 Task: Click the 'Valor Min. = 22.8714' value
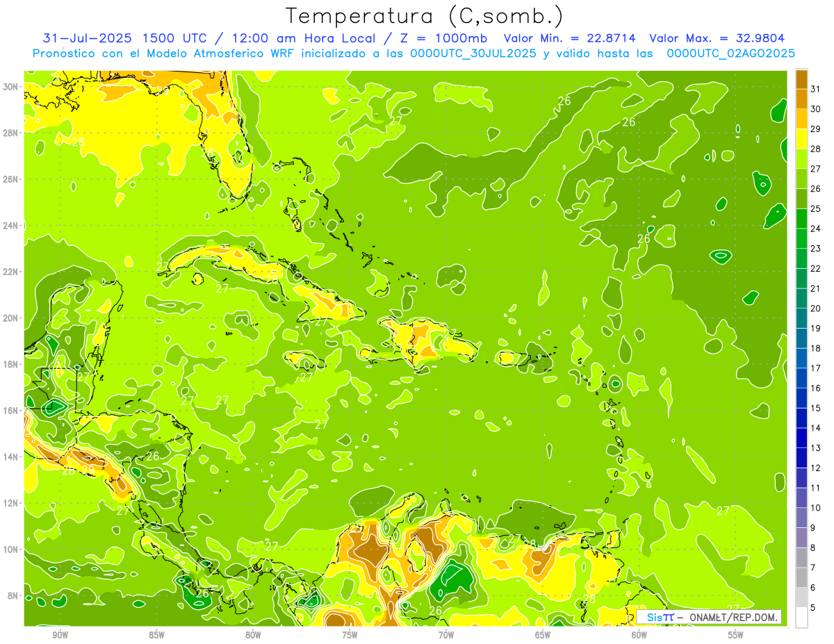[570, 38]
